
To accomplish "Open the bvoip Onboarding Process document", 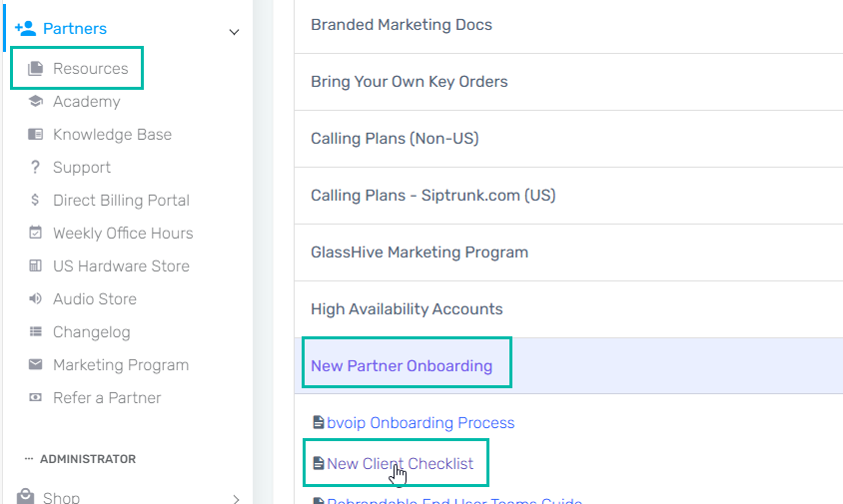I will (421, 423).
